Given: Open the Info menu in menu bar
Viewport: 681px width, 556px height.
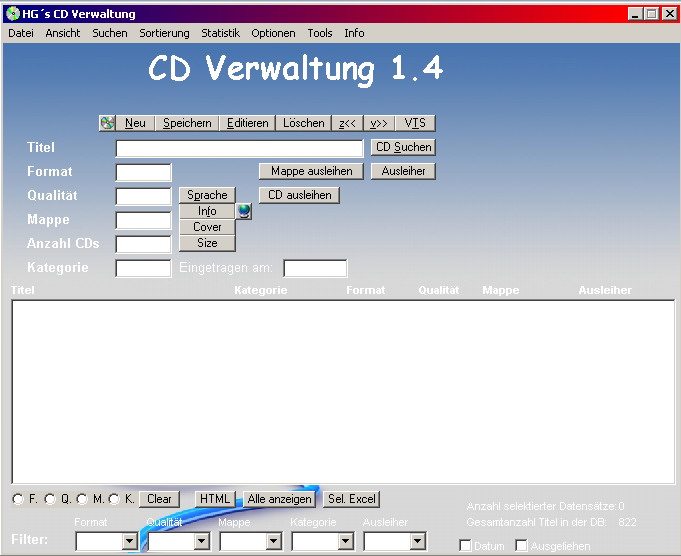Looking at the screenshot, I should (354, 33).
